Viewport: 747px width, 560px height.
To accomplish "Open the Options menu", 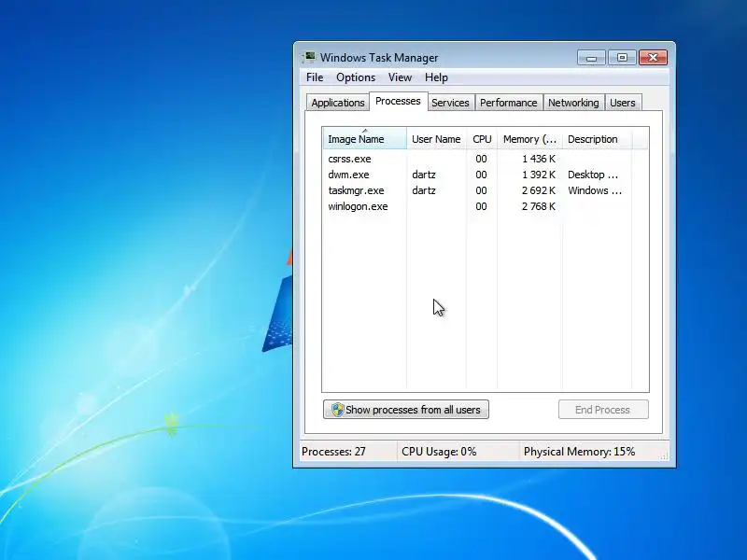I will click(356, 77).
